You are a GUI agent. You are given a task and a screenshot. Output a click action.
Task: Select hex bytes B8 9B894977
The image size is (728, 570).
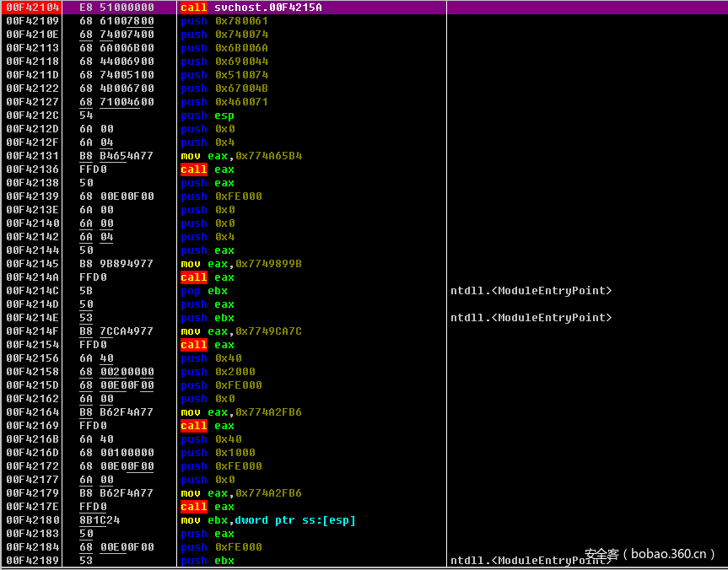(116, 263)
